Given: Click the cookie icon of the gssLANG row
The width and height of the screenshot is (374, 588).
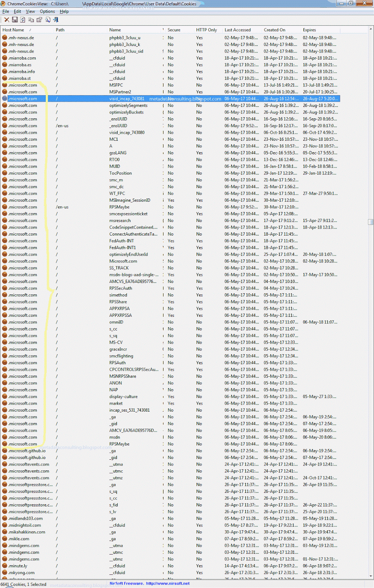Looking at the screenshot, I should 5,153.
